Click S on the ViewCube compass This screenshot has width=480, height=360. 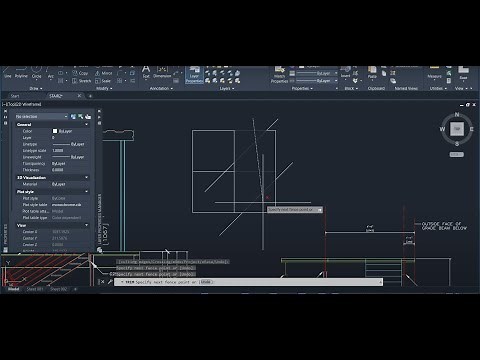click(457, 144)
